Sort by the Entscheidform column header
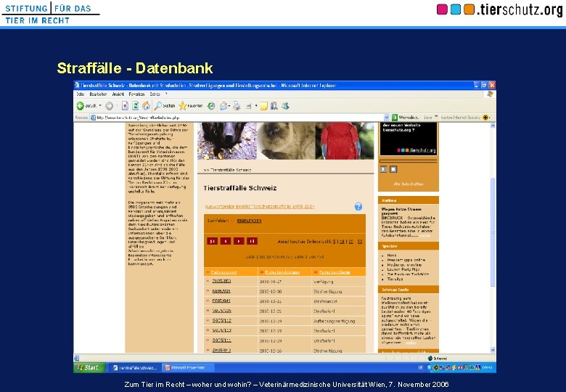Screen dimensions: 566x392 tap(335, 272)
